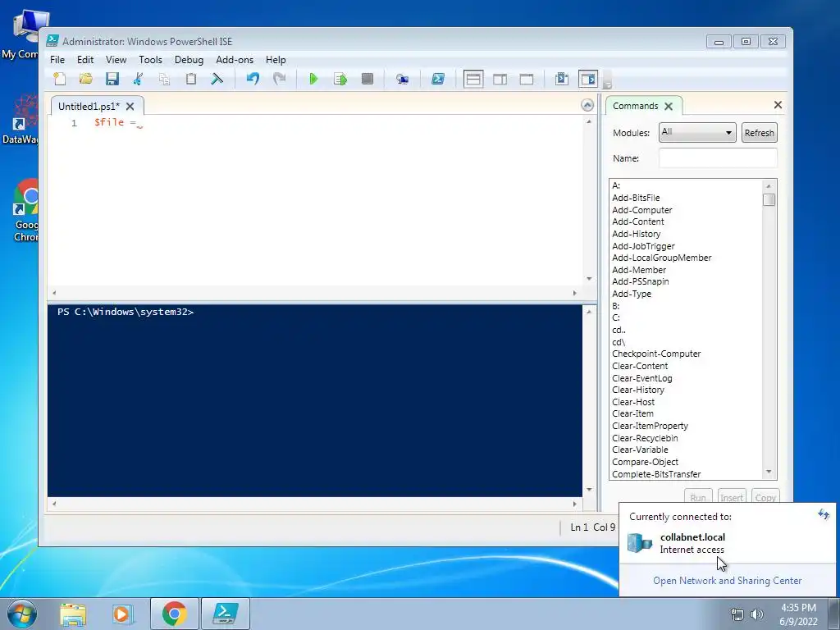Click the greyed Redo arrow icon
The image size is (840, 630).
pyautogui.click(x=279, y=80)
